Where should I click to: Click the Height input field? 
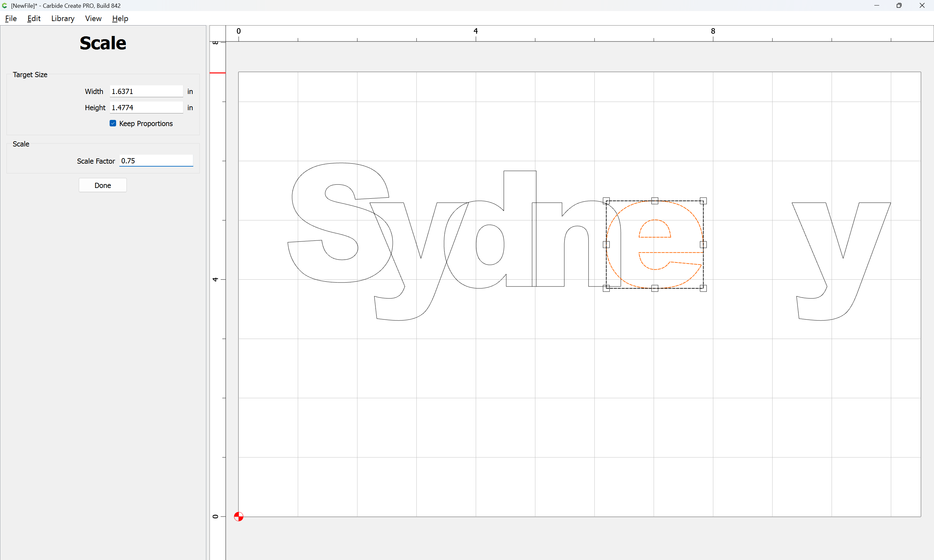tap(146, 108)
